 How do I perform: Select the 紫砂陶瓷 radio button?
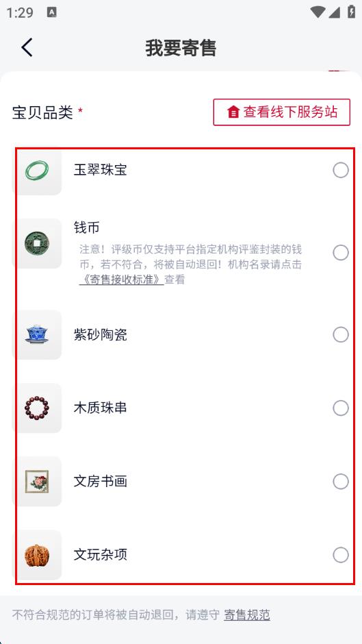click(341, 335)
